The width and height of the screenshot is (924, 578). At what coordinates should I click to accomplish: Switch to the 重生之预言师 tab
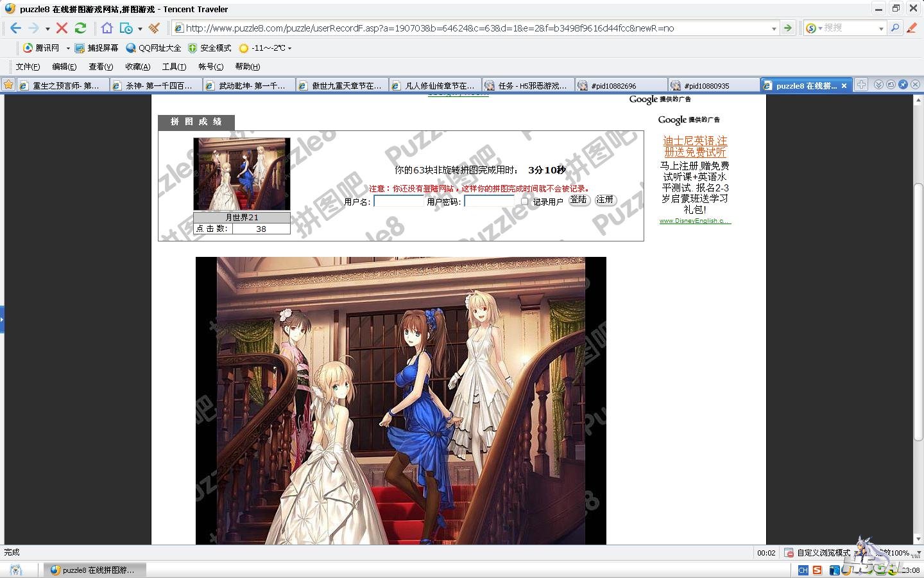(62, 85)
